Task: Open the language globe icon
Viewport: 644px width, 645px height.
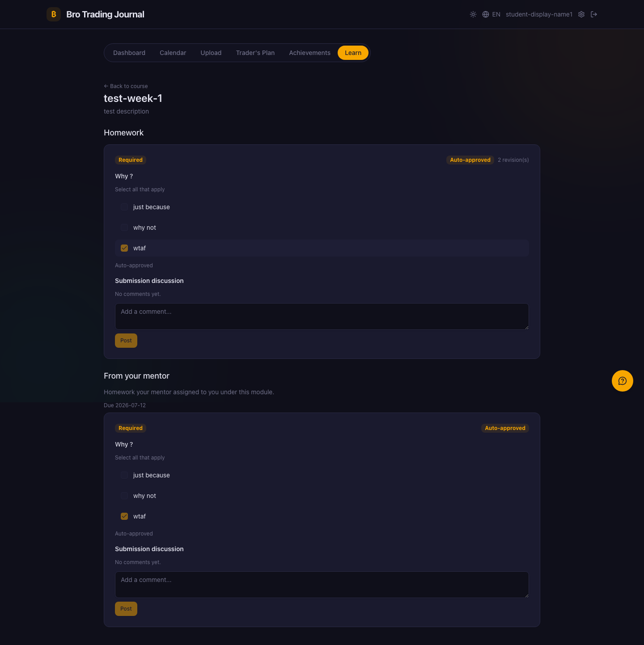Action: (486, 14)
